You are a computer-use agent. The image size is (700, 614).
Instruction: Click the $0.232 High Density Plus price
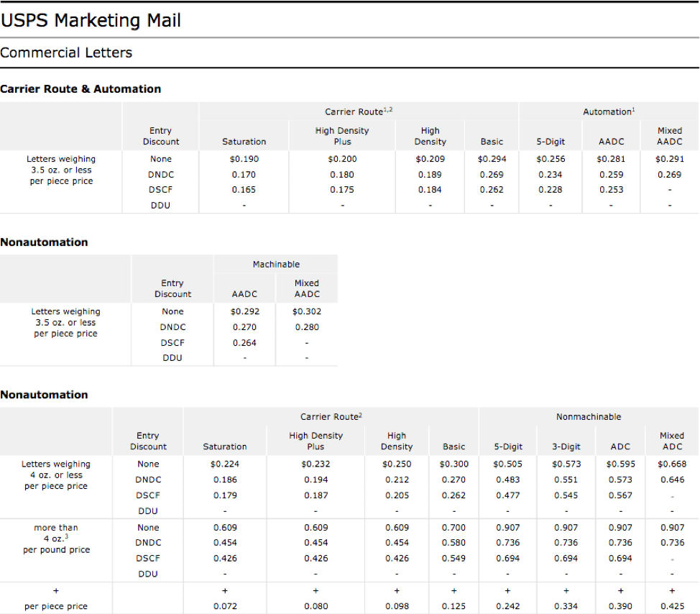(x=316, y=464)
